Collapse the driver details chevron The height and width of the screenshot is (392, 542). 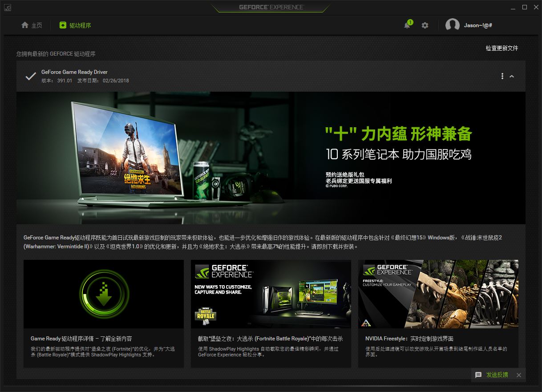click(x=512, y=77)
